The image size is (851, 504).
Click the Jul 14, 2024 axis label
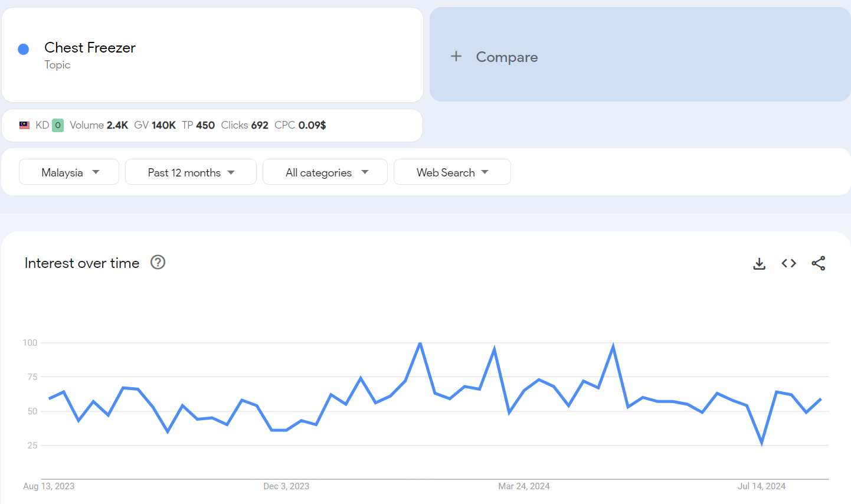[761, 486]
